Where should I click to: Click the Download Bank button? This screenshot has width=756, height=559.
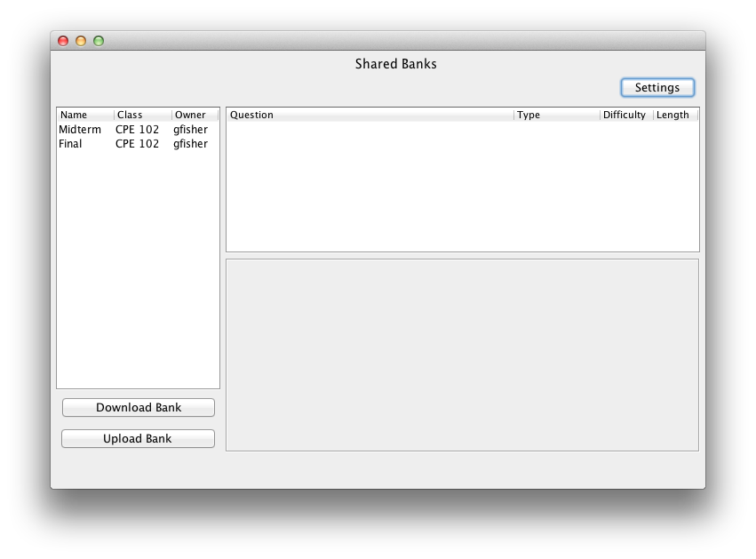click(139, 408)
